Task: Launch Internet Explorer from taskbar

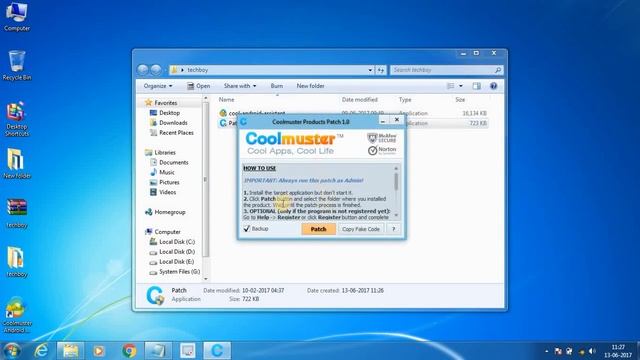Action: 41,351
